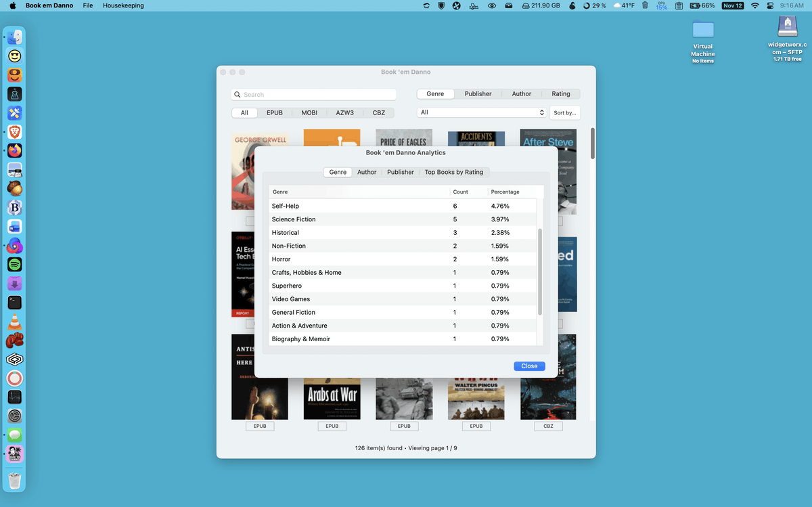Screen dimensions: 812x507
Task: Open Spotify in the Dock
Action: pyautogui.click(x=15, y=264)
